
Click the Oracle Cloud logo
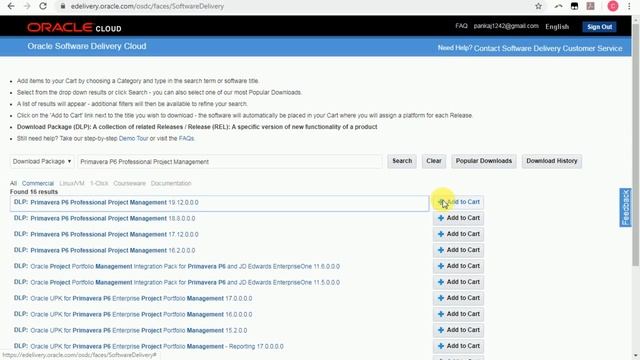(74, 27)
